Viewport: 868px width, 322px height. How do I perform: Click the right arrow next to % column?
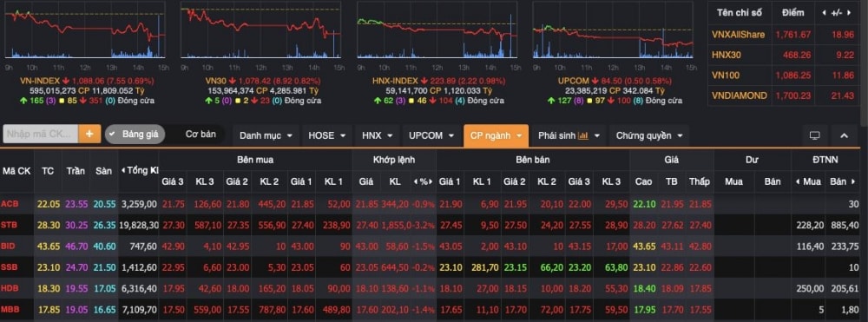pyautogui.click(x=431, y=181)
